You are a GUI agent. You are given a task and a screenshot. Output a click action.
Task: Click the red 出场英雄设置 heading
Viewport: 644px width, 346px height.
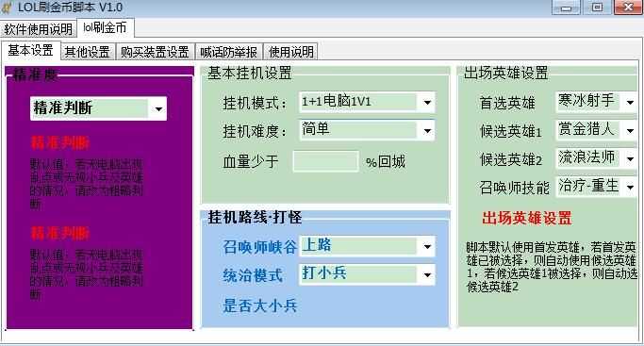pos(527,218)
